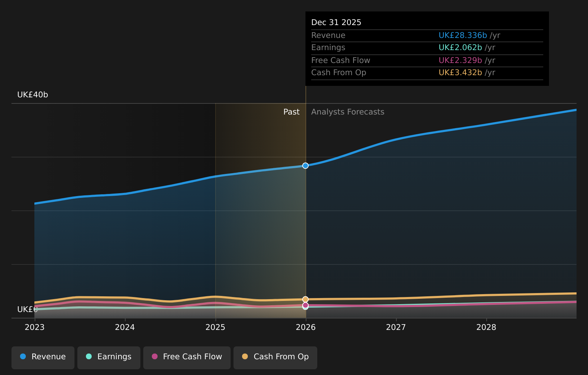Toggle the Cash From Op legend button
The image size is (588, 375).
275,357
